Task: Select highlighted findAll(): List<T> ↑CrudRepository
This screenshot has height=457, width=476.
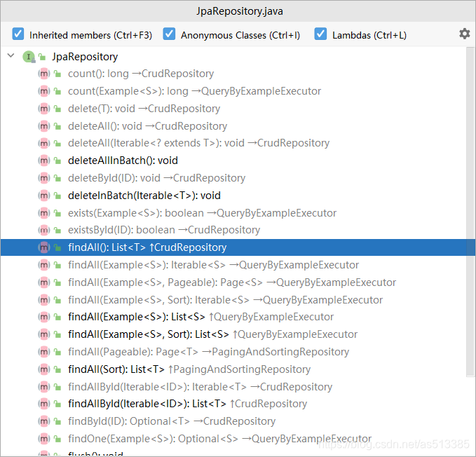Action: (233, 247)
